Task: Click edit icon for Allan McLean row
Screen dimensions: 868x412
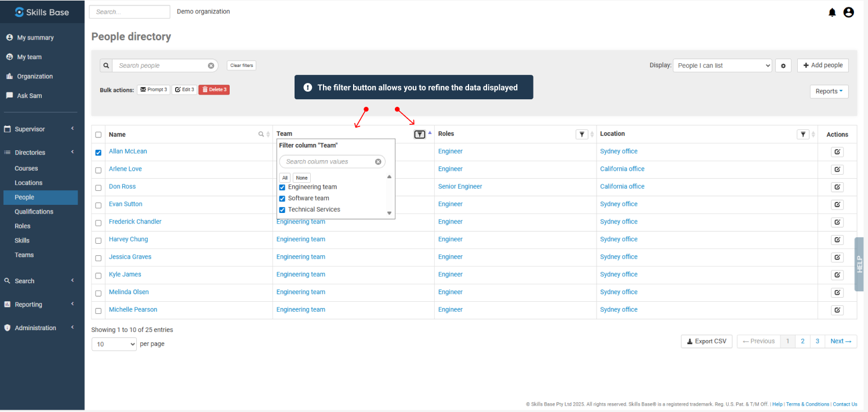Action: click(837, 152)
